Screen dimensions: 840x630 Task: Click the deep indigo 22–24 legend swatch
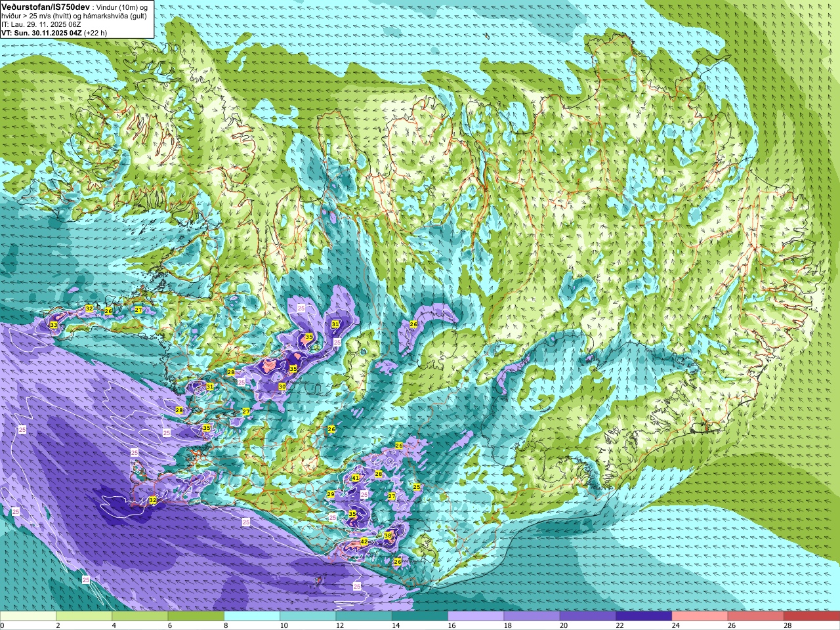644,616
